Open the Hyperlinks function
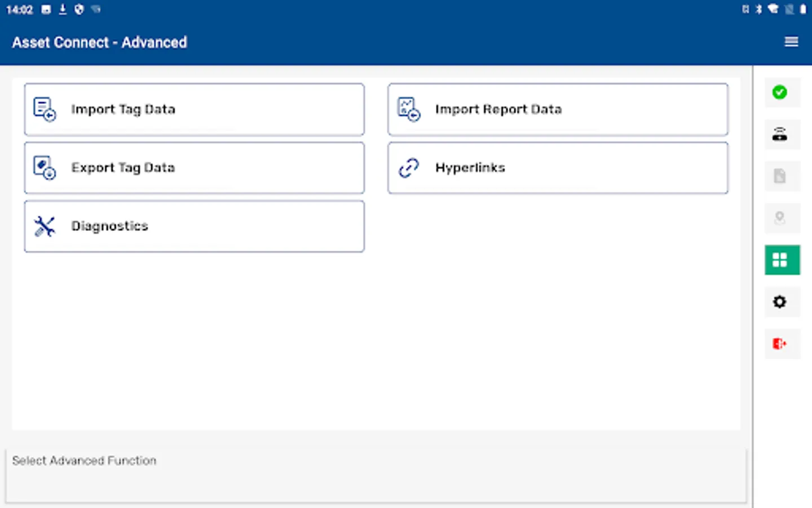Viewport: 812px width, 508px height. click(x=558, y=168)
